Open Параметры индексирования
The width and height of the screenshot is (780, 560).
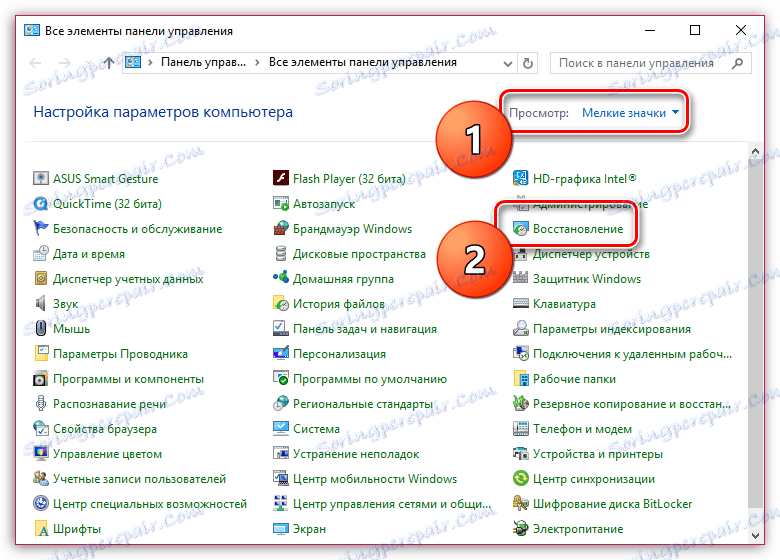pos(612,329)
